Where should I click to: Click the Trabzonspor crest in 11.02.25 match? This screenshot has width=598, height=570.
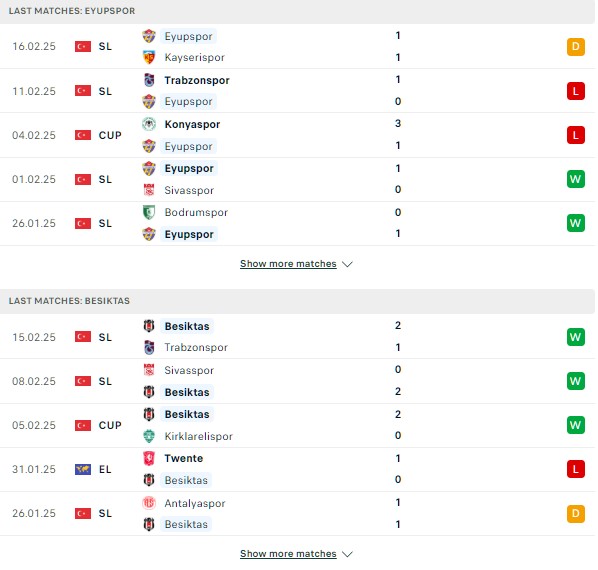click(x=149, y=80)
